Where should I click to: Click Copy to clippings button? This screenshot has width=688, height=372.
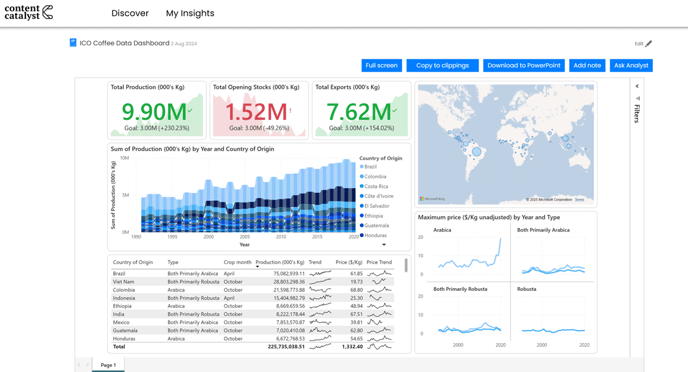click(442, 65)
